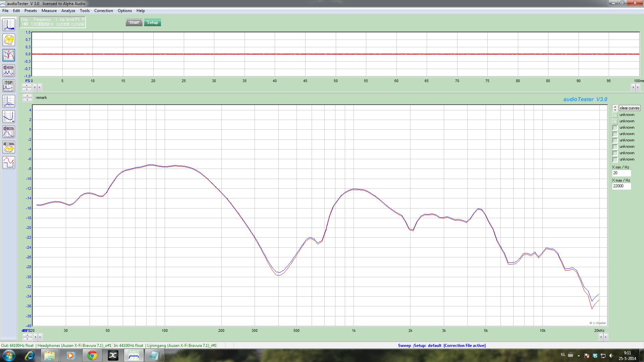Open the Correction menu

click(103, 11)
